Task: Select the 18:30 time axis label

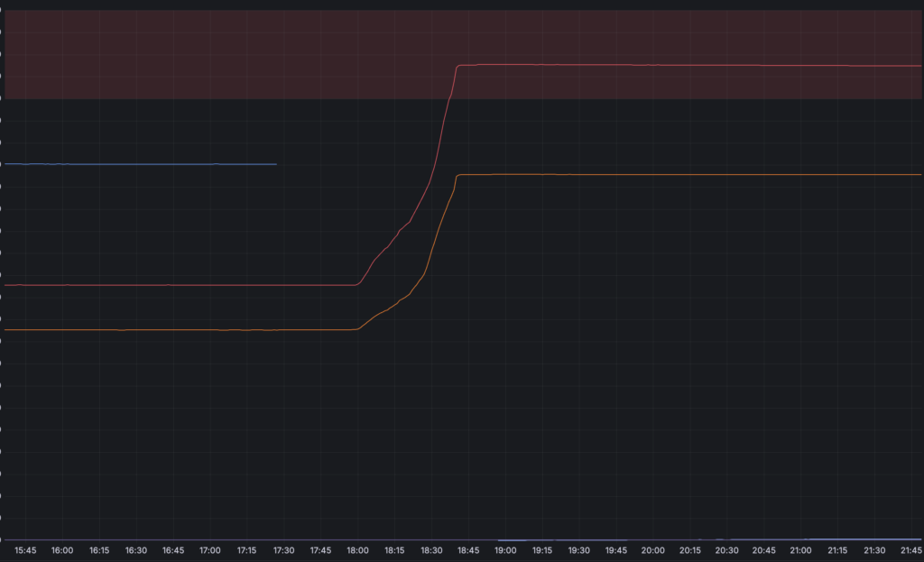Action: pos(431,550)
